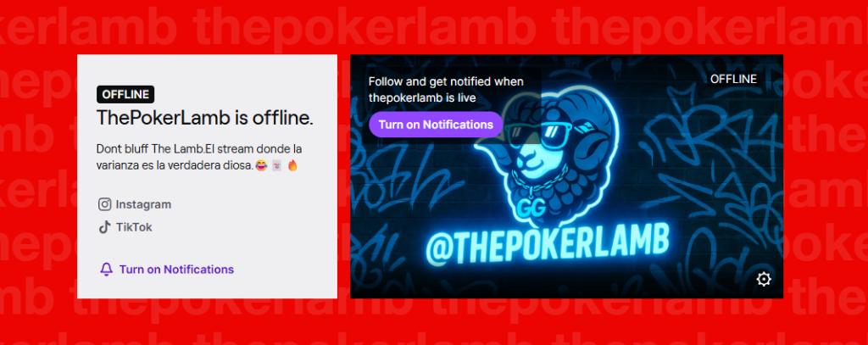Click the laughing face emoji in description

[x=262, y=165]
